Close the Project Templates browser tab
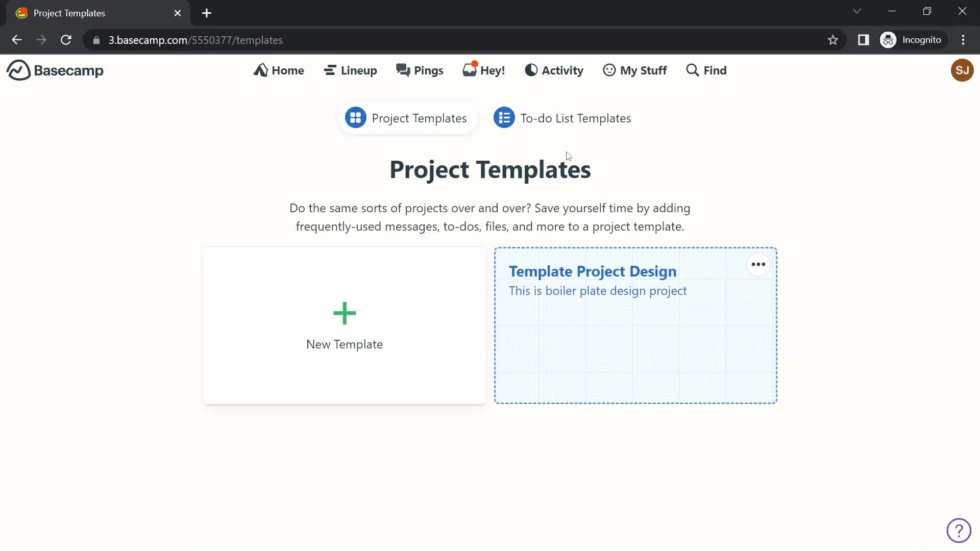This screenshot has width=980, height=551. pos(178,13)
